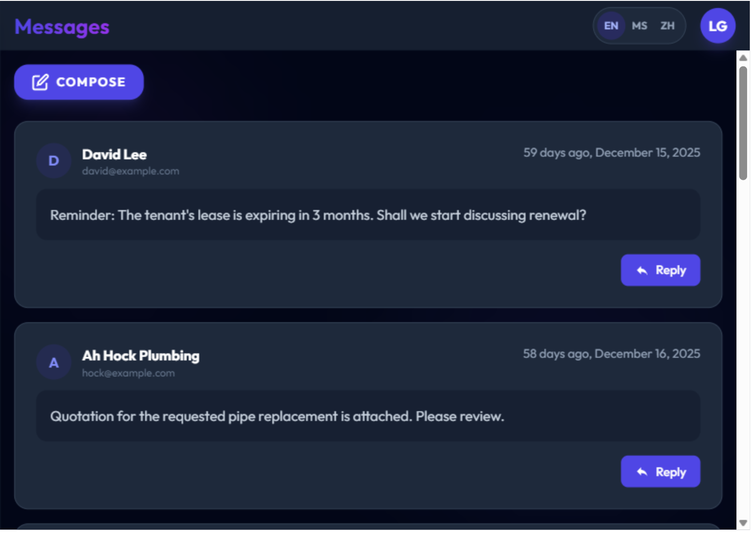This screenshot has height=534, width=756.
Task: Click Ah Hock Plumbing's avatar initial A
Action: [53, 362]
